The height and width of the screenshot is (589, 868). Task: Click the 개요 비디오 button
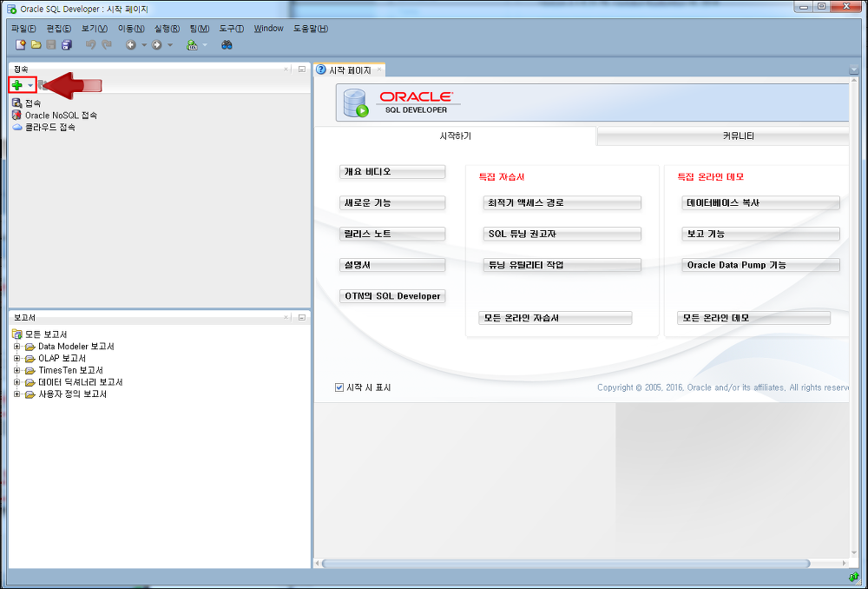392,172
